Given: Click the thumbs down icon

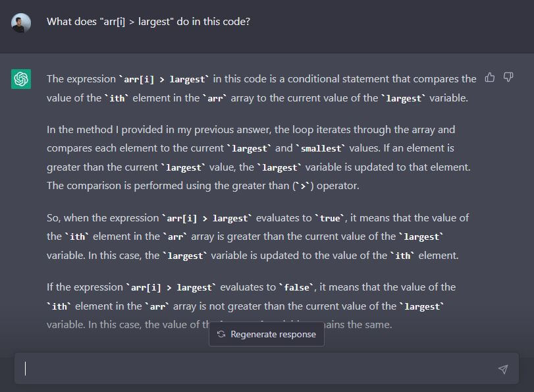Looking at the screenshot, I should point(508,78).
